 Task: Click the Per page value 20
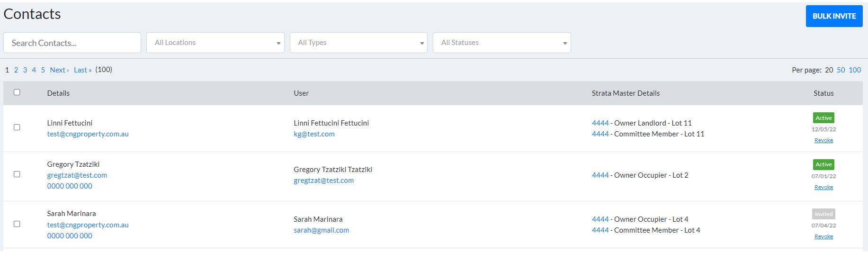[x=829, y=70]
